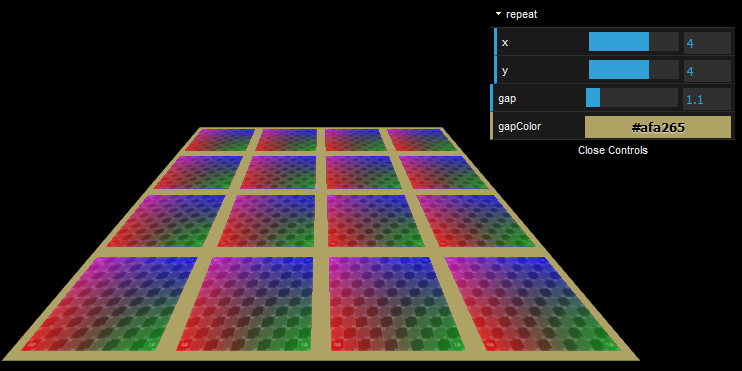742x371 pixels.
Task: Collapse the repeat folder arrow
Action: [498, 14]
